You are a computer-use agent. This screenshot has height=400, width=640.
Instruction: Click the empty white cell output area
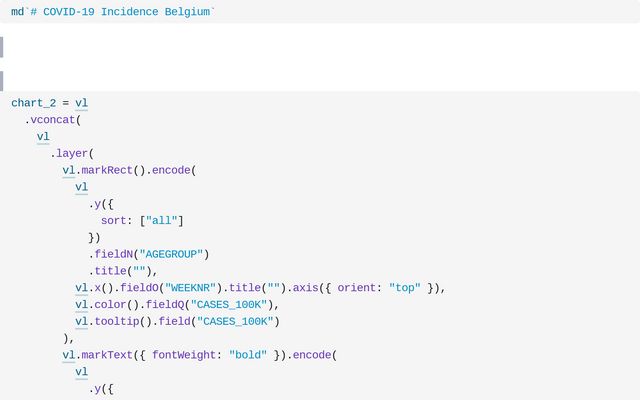pos(320,57)
